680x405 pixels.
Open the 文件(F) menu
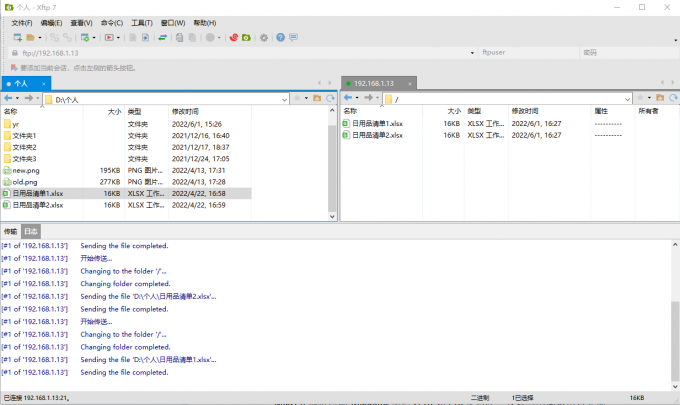[22, 23]
